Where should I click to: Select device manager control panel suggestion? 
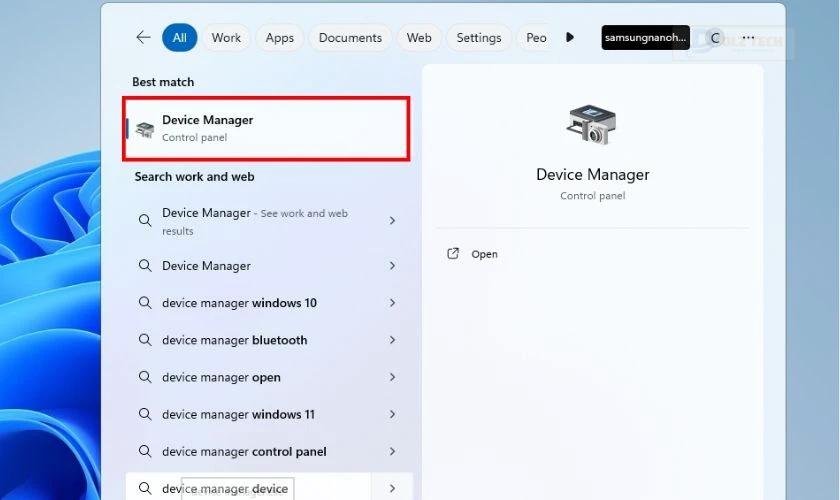tap(244, 452)
